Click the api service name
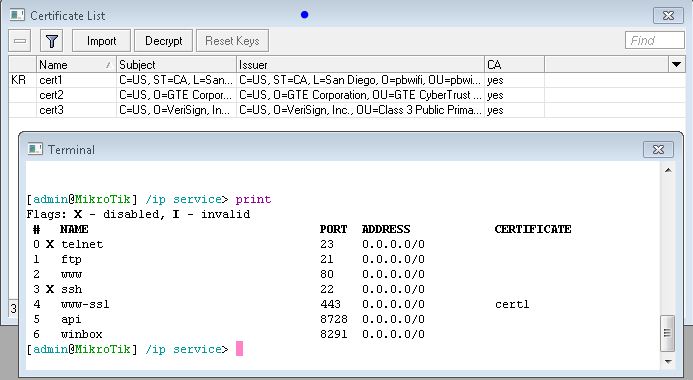 71,319
